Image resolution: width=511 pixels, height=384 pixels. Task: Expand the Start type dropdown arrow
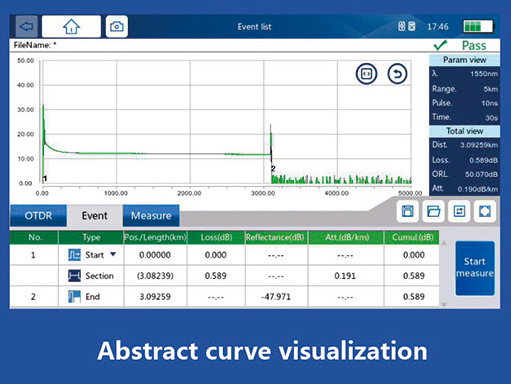click(x=113, y=254)
